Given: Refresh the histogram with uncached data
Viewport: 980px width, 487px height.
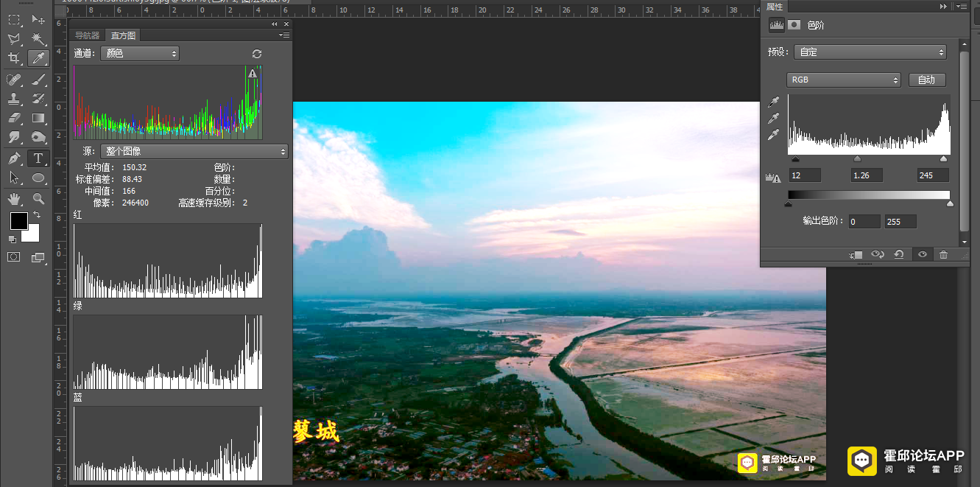Looking at the screenshot, I should [x=256, y=54].
